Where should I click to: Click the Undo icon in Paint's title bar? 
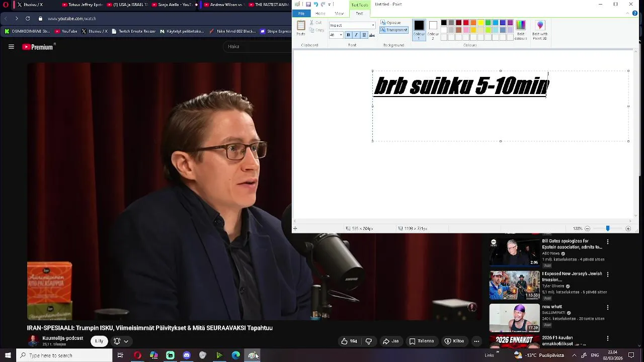316,4
